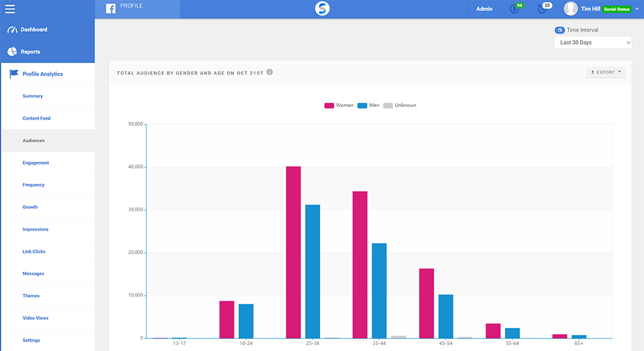Viewport: 644px width, 351px height.
Task: Click the chart title text
Action: click(190, 73)
